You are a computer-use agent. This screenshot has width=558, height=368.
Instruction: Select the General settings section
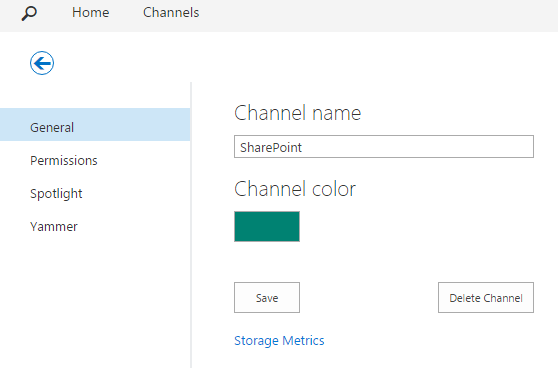coord(52,127)
